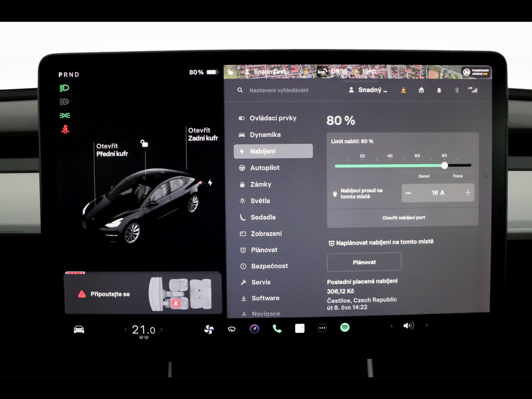Tap the HomeLink garage icon
The image size is (532, 399).
(x=421, y=90)
